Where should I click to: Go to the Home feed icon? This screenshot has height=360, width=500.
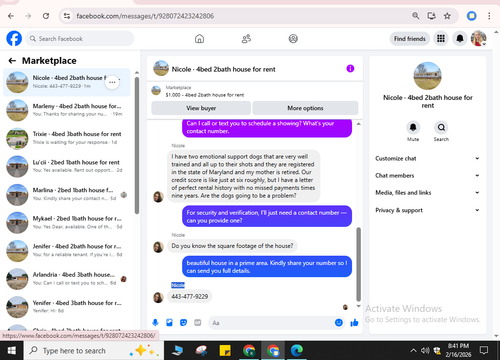199,39
